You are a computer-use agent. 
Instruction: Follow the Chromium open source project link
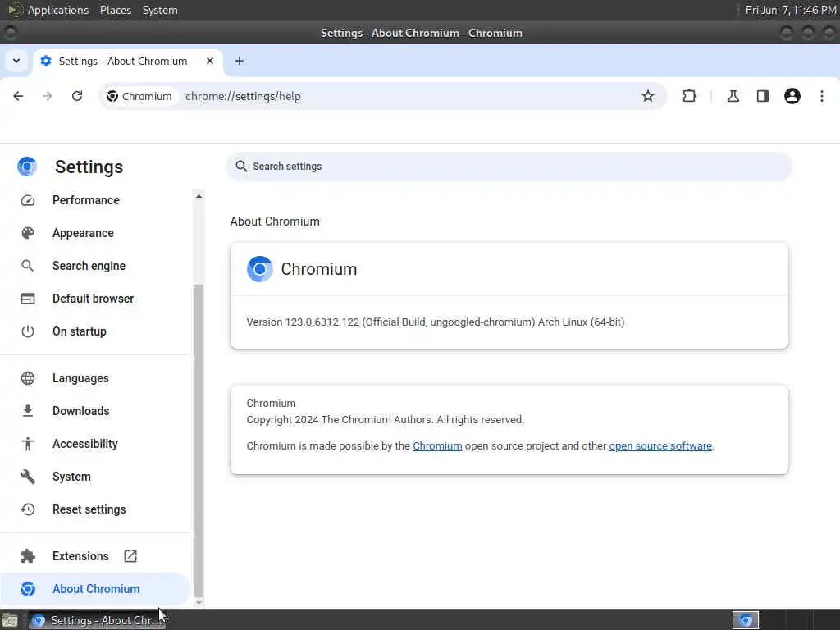pos(437,445)
